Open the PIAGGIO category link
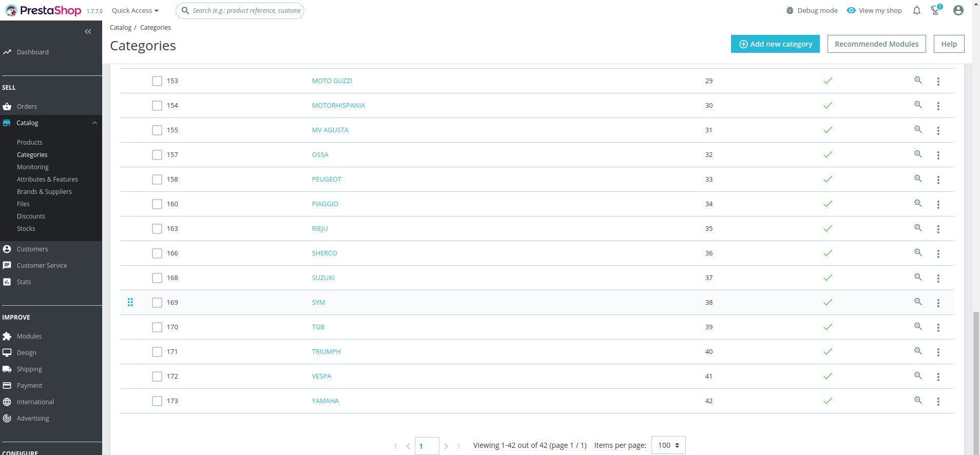Image resolution: width=980 pixels, height=455 pixels. point(325,204)
